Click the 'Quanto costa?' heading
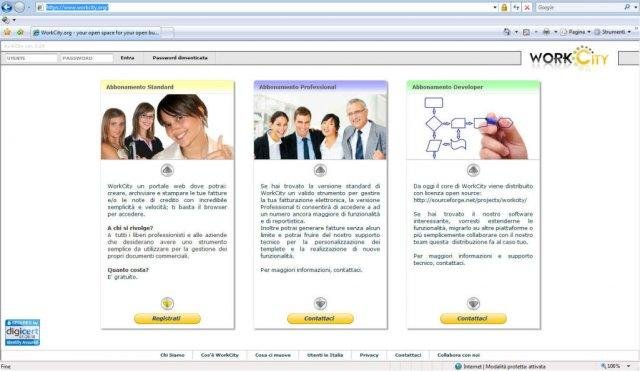This screenshot has width=640, height=371. click(x=128, y=270)
